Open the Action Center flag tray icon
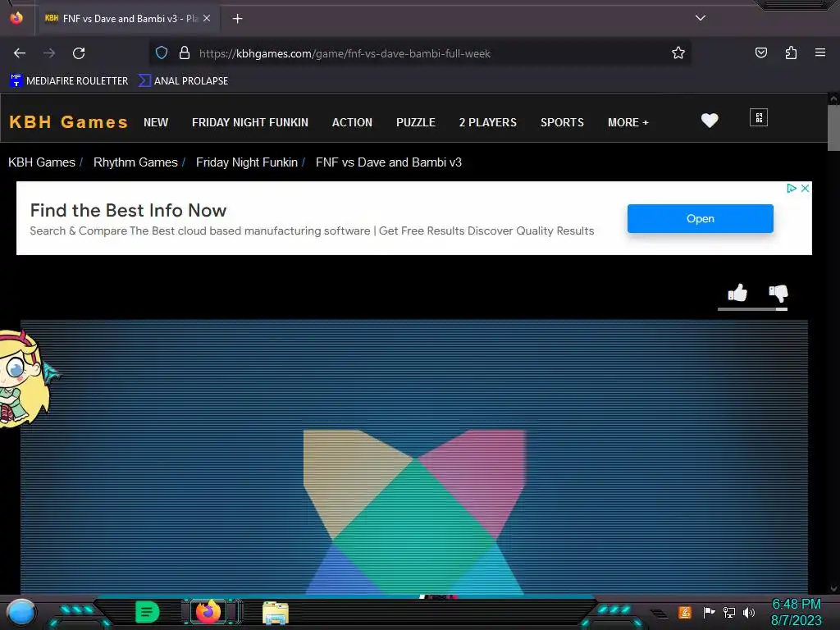The width and height of the screenshot is (840, 630). pos(709,612)
